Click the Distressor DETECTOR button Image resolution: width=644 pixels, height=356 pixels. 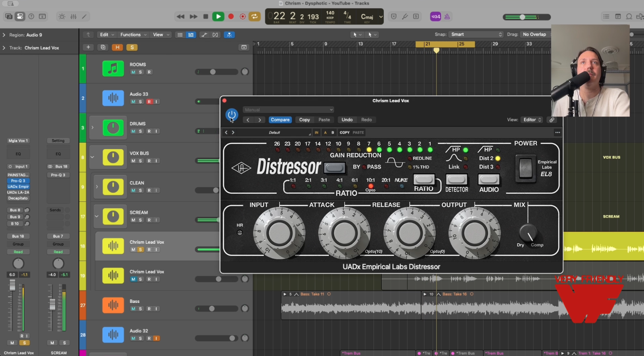pyautogui.click(x=457, y=179)
